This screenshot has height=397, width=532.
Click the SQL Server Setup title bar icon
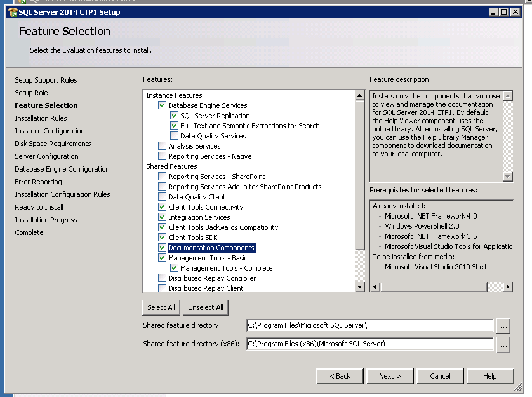point(13,12)
